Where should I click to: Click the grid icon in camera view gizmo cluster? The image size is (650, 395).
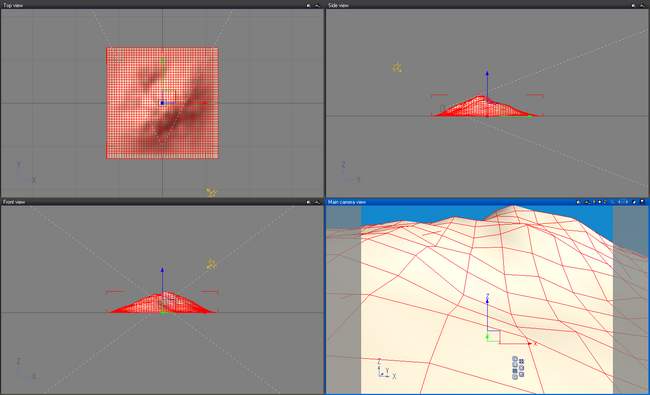[521, 362]
